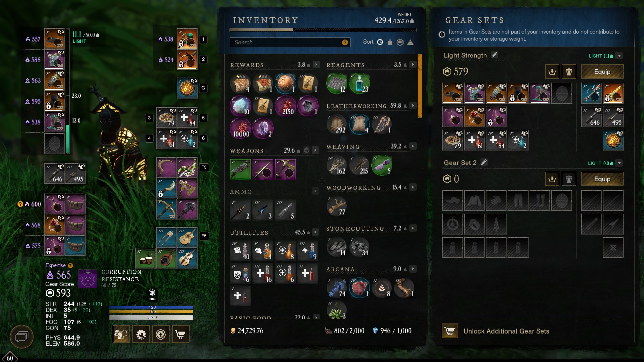Viewport: 644px width, 362px height.
Task: Sort inventory by weight icon
Action: (390, 42)
